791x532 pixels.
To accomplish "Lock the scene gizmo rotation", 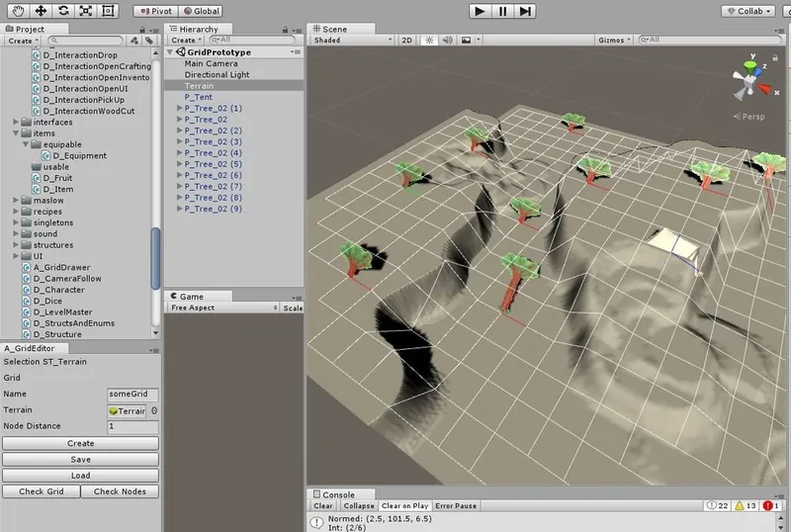I will point(775,58).
